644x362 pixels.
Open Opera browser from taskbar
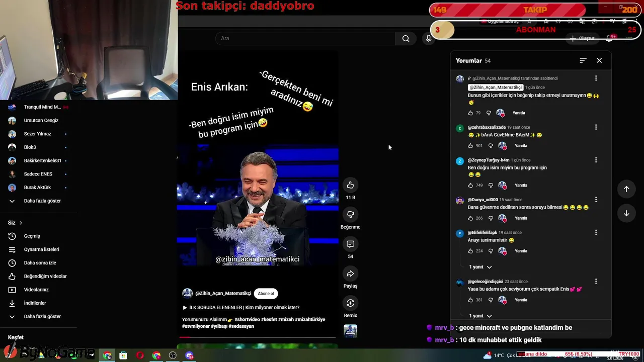pos(140,355)
